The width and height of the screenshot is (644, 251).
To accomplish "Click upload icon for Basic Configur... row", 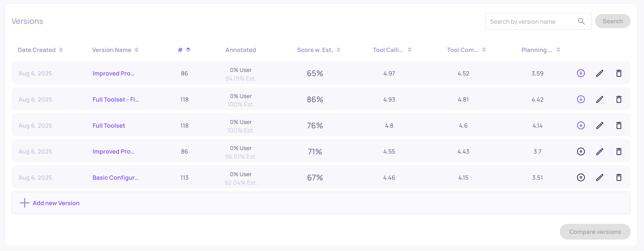I will [x=581, y=177].
